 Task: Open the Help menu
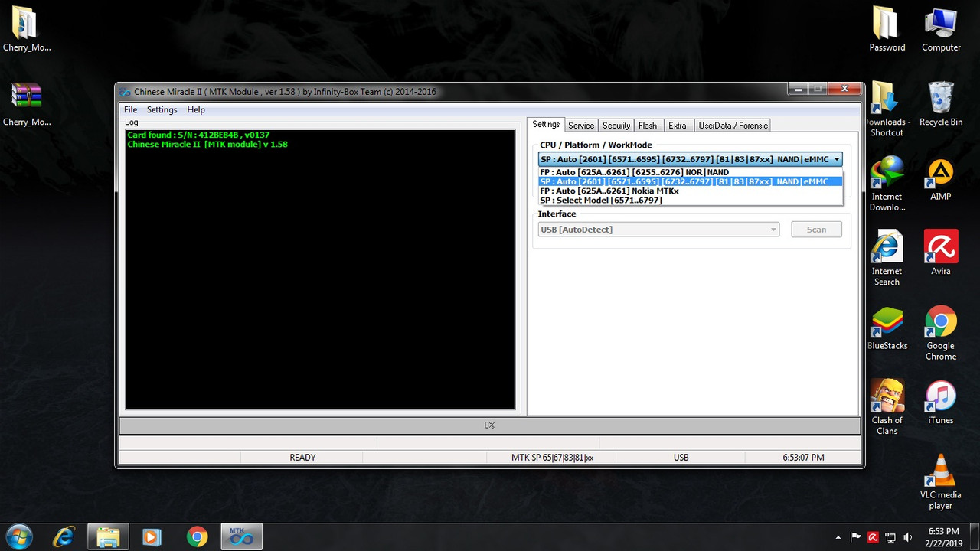[x=196, y=109]
